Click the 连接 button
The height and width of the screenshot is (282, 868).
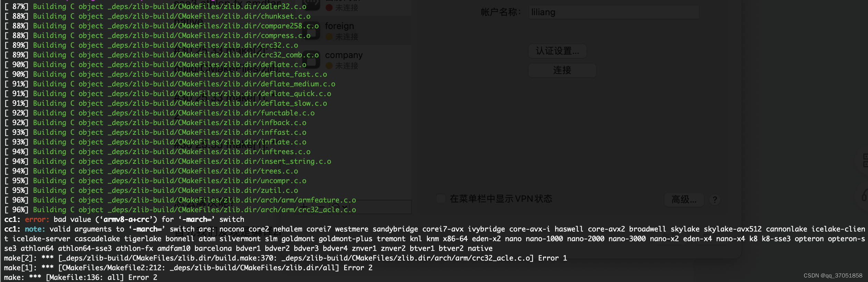pyautogui.click(x=562, y=70)
